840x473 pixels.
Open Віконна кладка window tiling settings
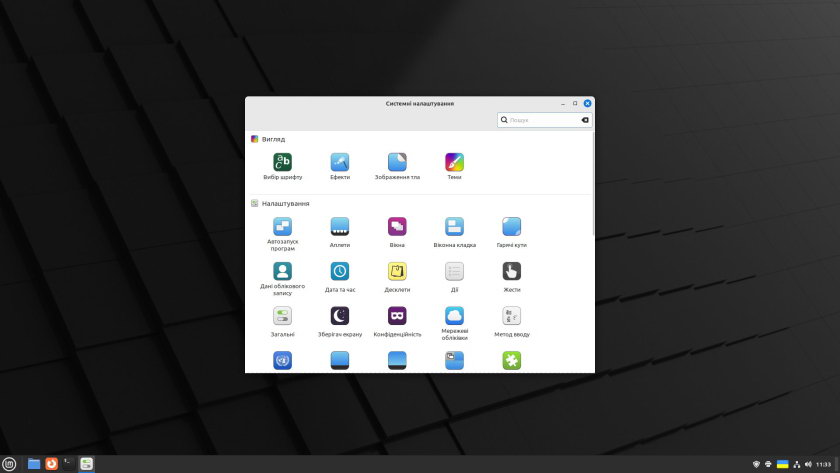[454, 232]
